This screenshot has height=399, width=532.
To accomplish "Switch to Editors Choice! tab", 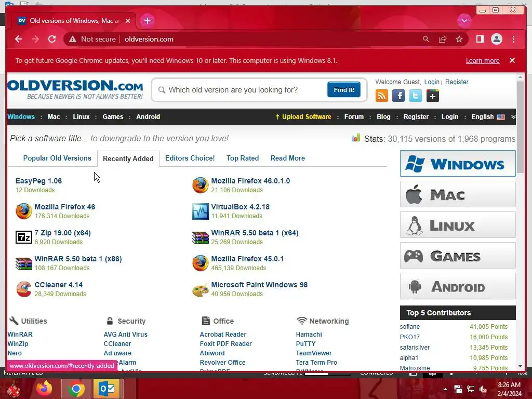I will [x=190, y=158].
